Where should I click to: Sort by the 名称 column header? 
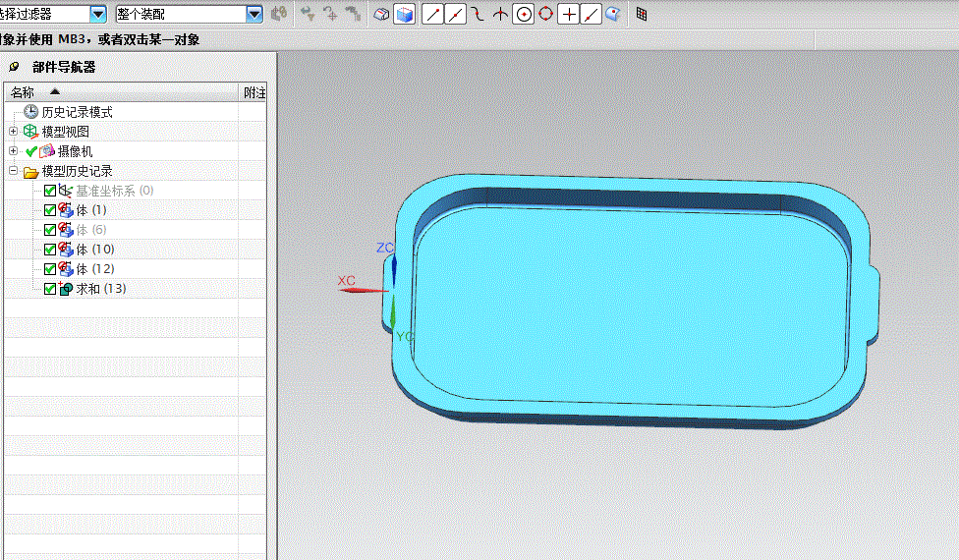tap(122, 92)
